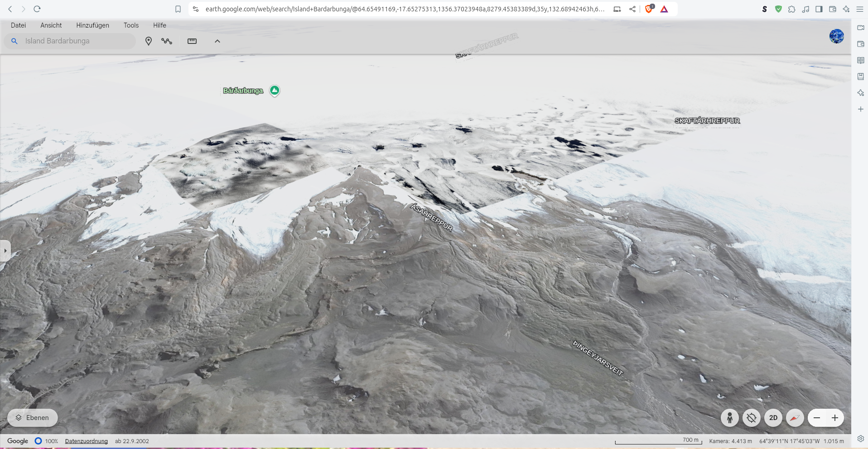The height and width of the screenshot is (449, 868).
Task: Go back in browser history
Action: (x=10, y=9)
